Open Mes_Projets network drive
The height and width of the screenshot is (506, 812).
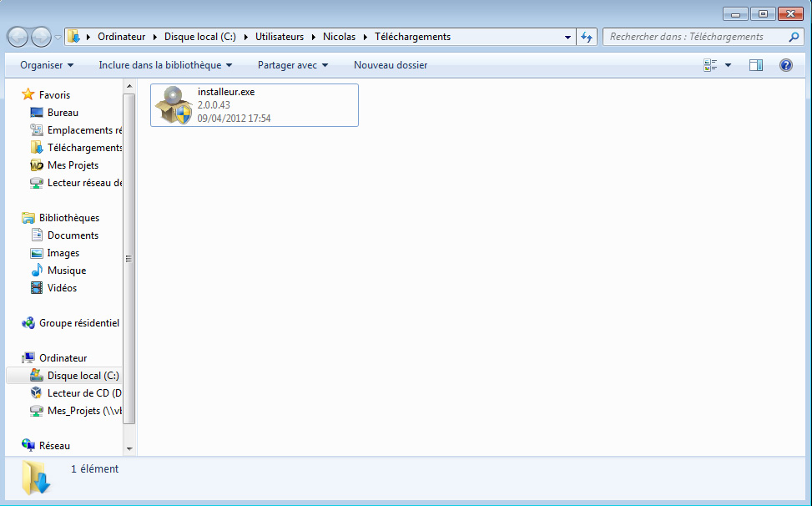[x=84, y=411]
